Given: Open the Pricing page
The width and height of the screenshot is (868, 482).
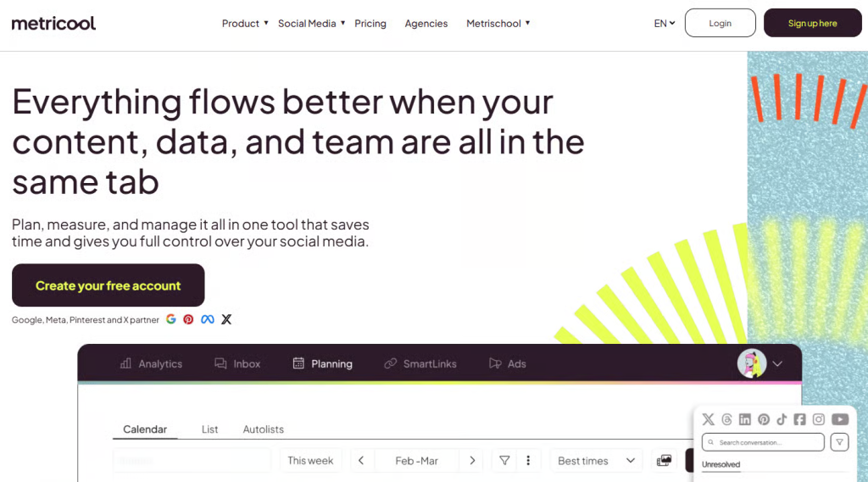Looking at the screenshot, I should (x=370, y=24).
